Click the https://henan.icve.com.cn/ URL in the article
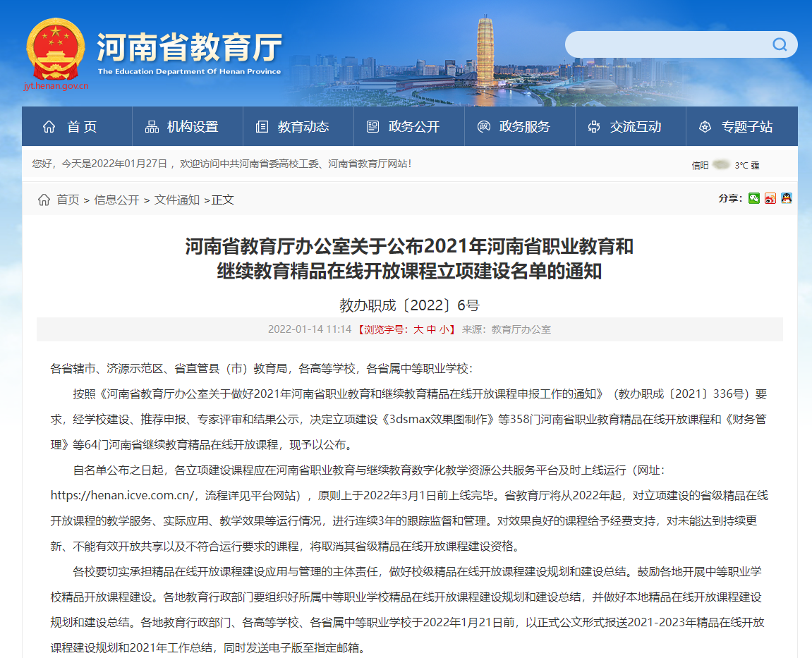812x658 pixels. click(122, 496)
